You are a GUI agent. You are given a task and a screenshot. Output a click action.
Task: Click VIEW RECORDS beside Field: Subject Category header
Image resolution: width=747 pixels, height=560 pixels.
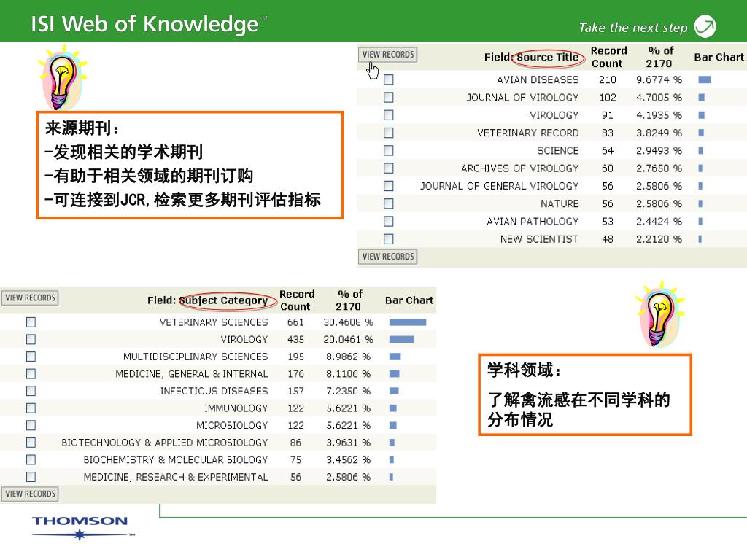pos(30,297)
